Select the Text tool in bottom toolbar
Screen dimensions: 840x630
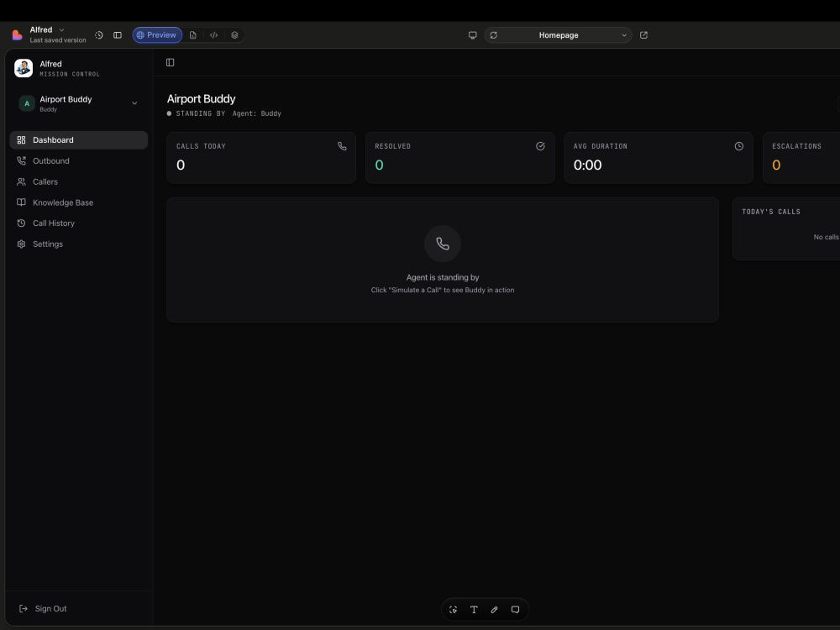click(x=474, y=610)
